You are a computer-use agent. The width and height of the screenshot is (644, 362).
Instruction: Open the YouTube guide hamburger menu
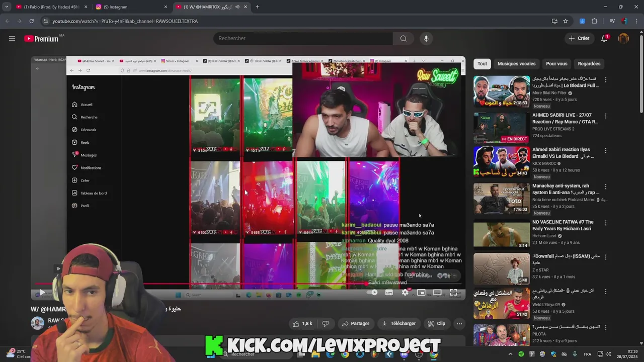12,38
